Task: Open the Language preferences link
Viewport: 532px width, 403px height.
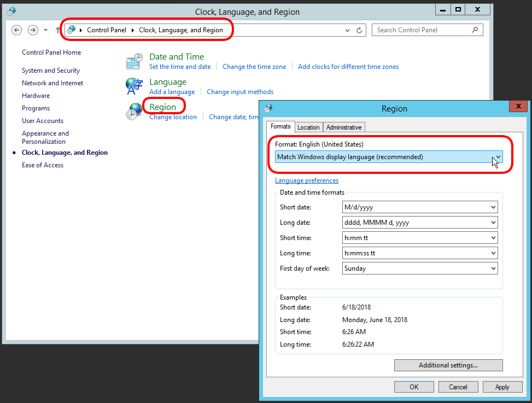Action: (307, 180)
